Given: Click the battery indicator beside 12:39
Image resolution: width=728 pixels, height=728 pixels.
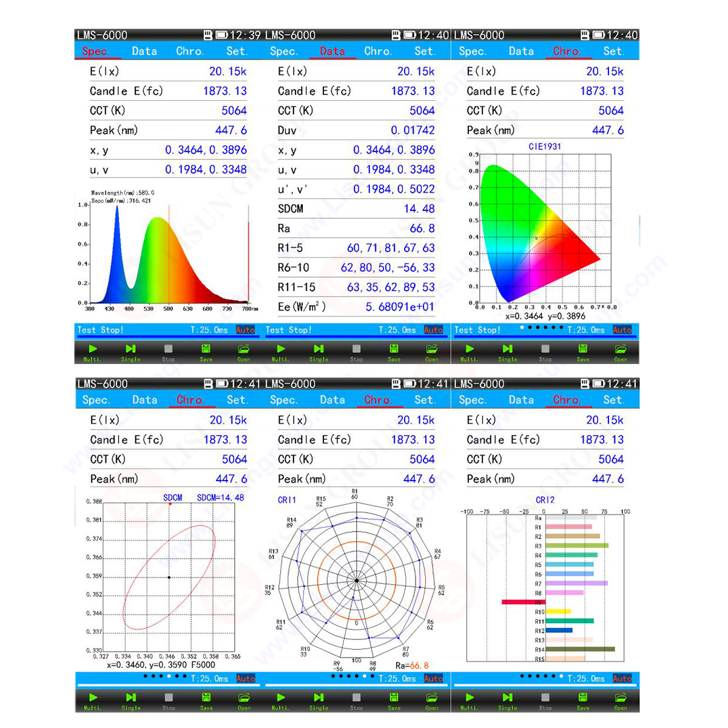Looking at the screenshot, I should coord(221,35).
